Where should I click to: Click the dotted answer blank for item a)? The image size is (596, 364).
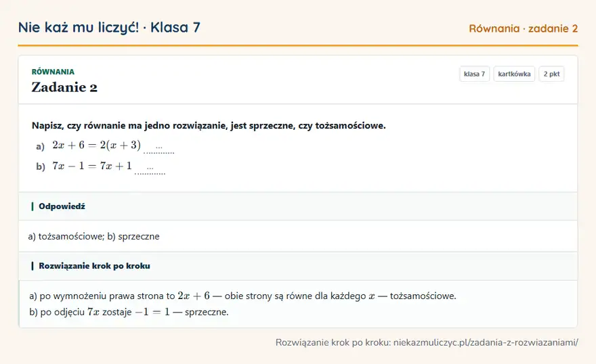tap(159, 148)
